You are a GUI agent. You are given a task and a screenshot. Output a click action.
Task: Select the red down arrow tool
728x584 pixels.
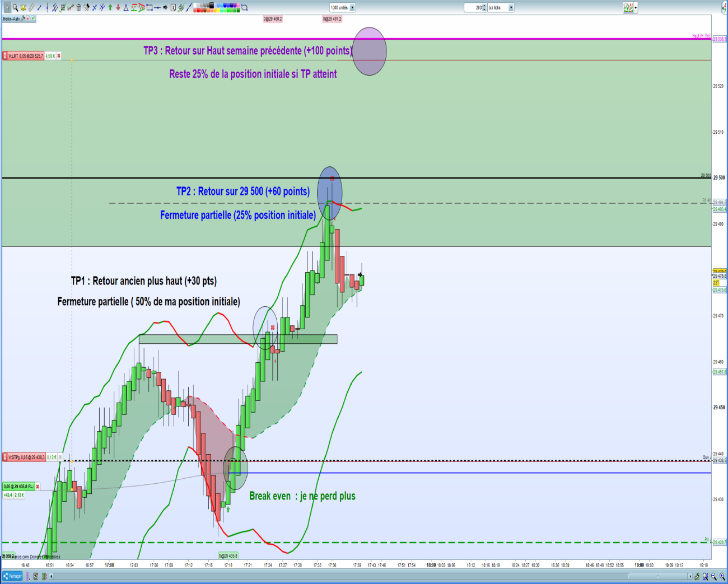tap(118, 8)
